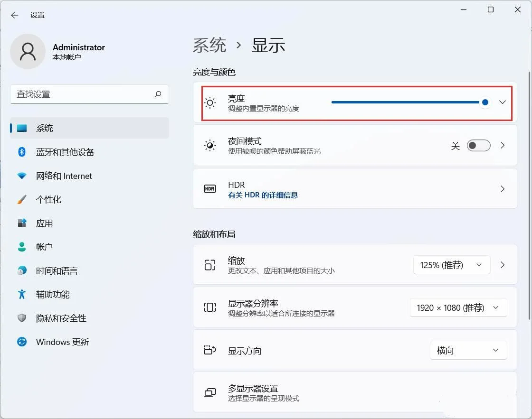Viewport: 532px width, 419px height.
Task: Select 系统 in the sidebar
Action: (90, 128)
